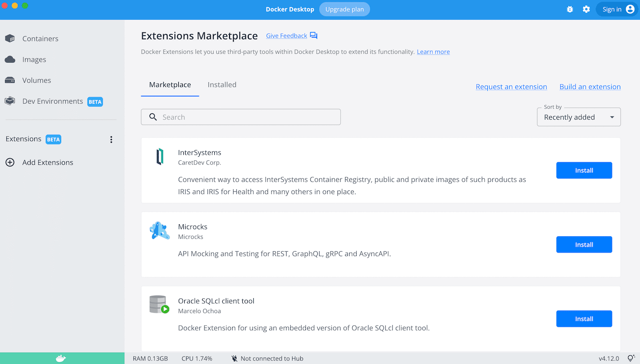Viewport: 640px width, 364px height.
Task: Click Request an extension
Action: pyautogui.click(x=511, y=86)
